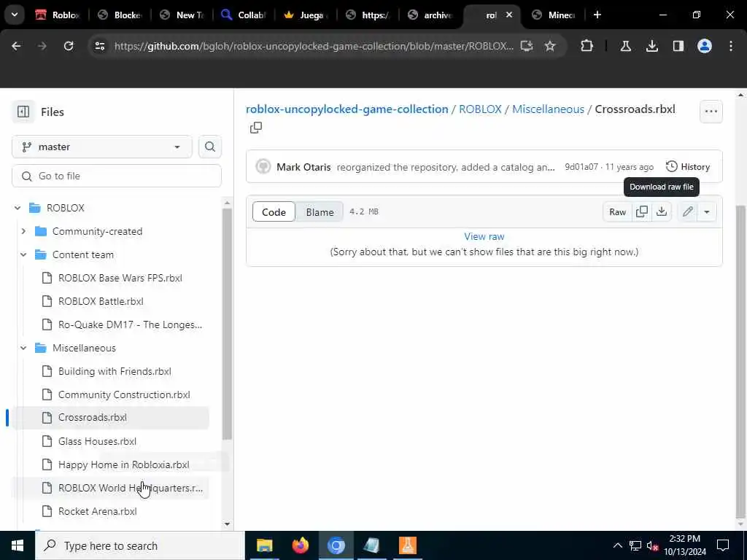Click the search files magnifier button
Screen dimensions: 747x560
coord(210,147)
